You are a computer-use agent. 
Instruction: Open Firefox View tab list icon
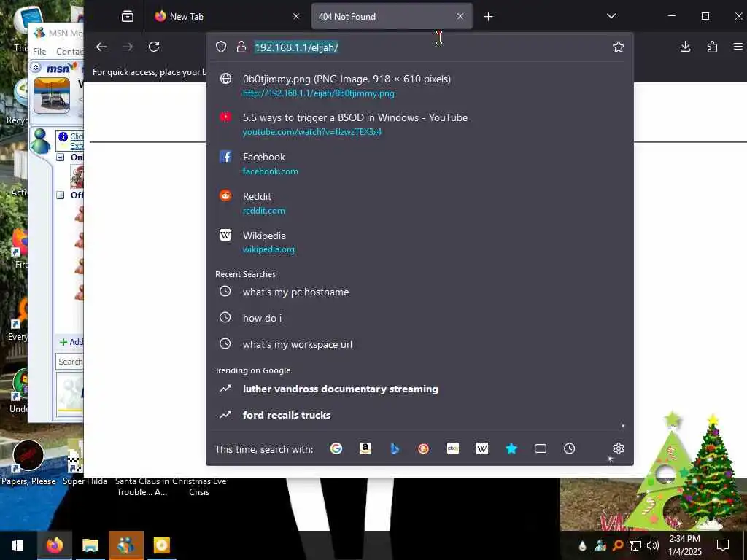tap(127, 16)
